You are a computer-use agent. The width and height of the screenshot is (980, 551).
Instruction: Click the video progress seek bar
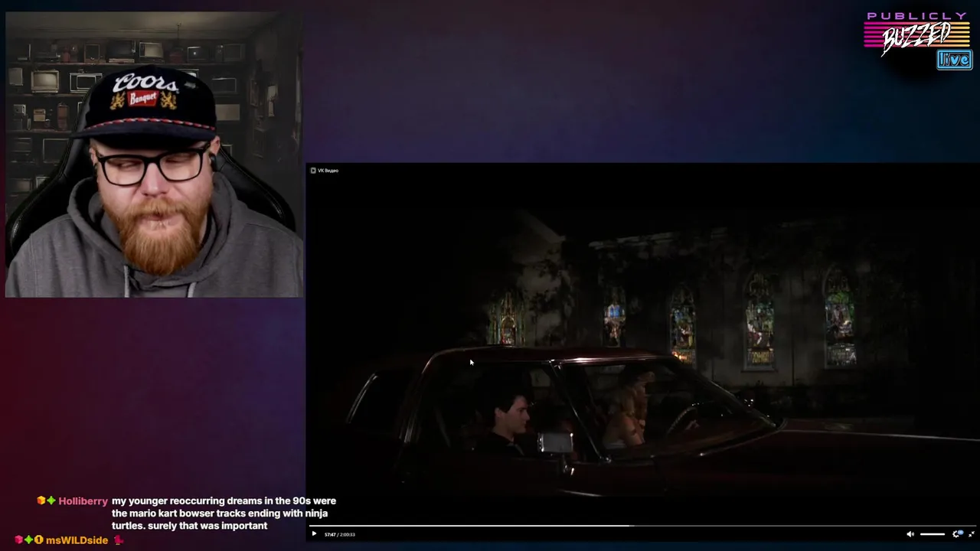(x=642, y=526)
